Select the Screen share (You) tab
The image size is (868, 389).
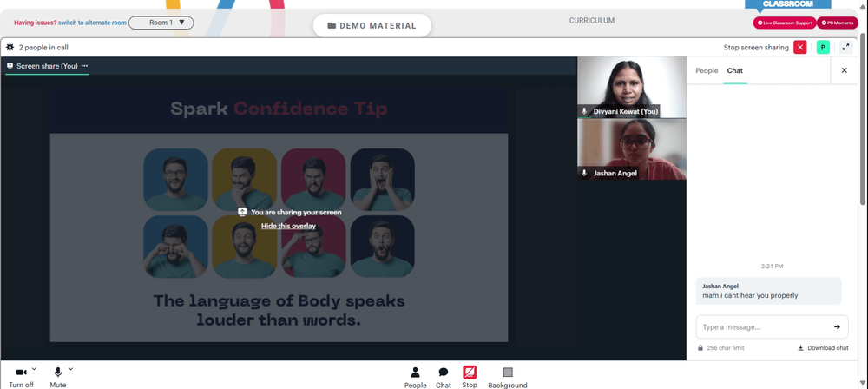click(x=47, y=65)
